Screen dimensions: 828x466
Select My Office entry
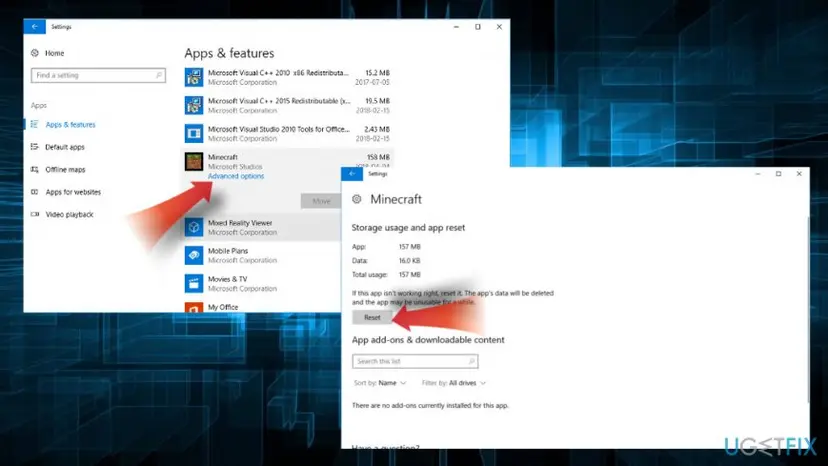(x=262, y=307)
